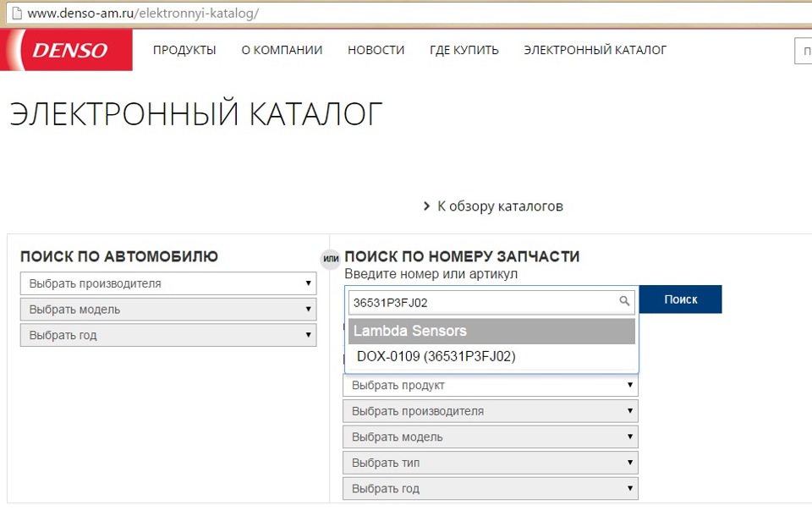The width and height of the screenshot is (812, 516).
Task: Expand Выбрать производителя dropdown in part search
Action: pyautogui.click(x=491, y=411)
